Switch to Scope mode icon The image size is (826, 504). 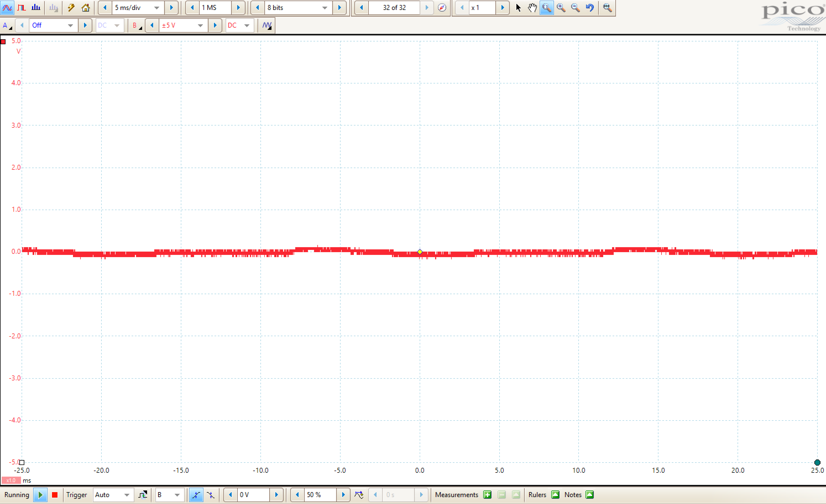(7, 7)
